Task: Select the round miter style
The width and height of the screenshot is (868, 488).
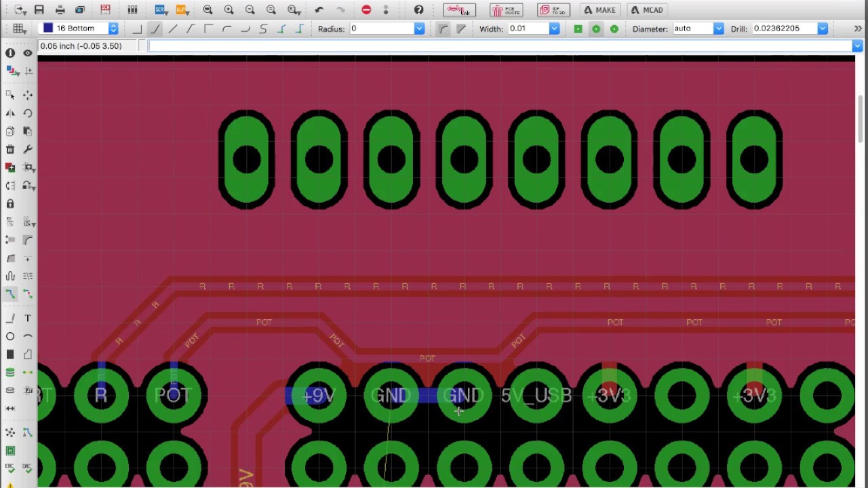Action: pyautogui.click(x=443, y=28)
